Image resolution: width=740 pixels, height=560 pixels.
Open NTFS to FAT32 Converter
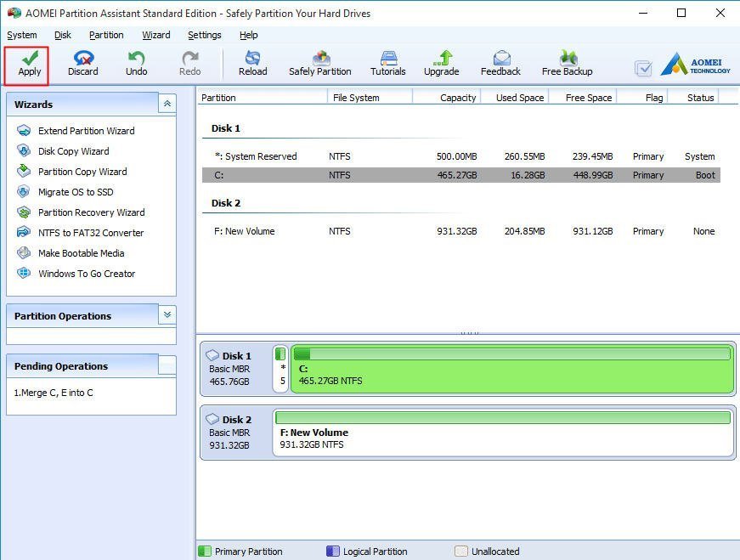pyautogui.click(x=91, y=233)
